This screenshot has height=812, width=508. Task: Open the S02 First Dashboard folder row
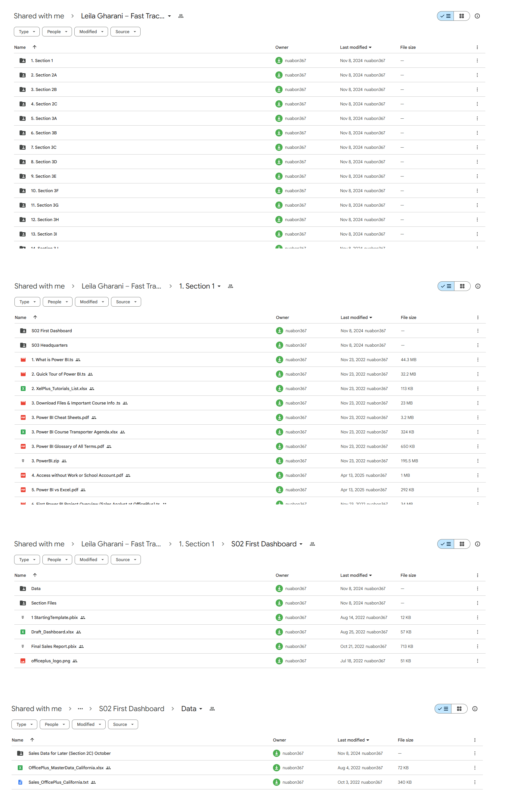pyautogui.click(x=250, y=331)
